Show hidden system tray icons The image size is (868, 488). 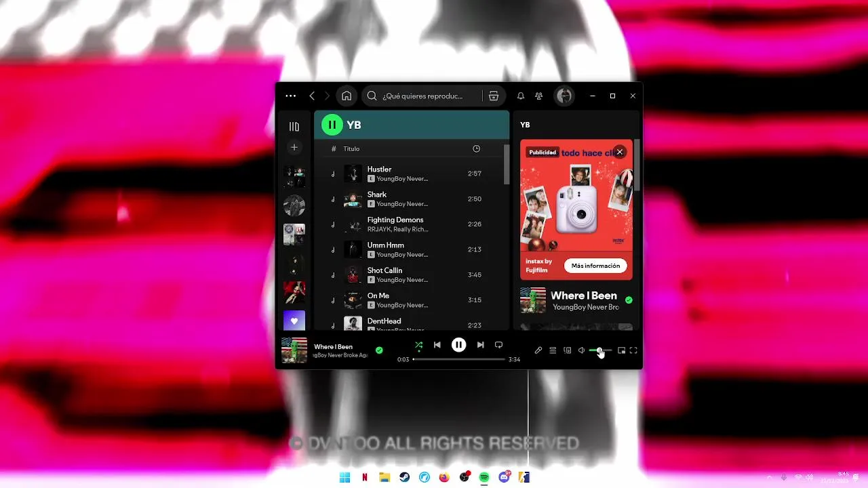click(769, 477)
